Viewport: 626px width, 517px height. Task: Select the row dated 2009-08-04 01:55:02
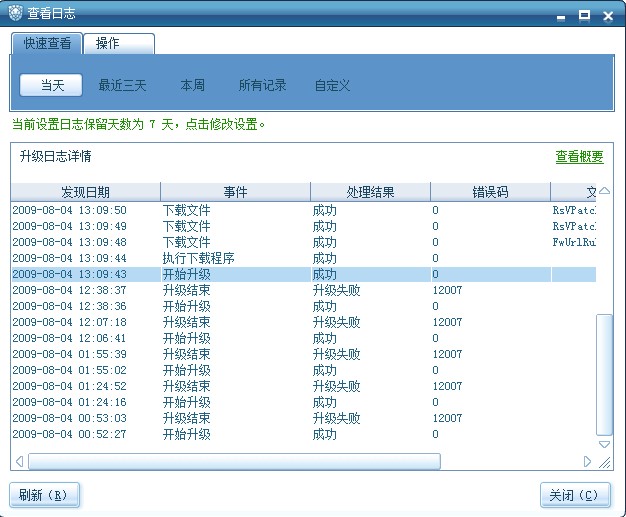pyautogui.click(x=303, y=370)
